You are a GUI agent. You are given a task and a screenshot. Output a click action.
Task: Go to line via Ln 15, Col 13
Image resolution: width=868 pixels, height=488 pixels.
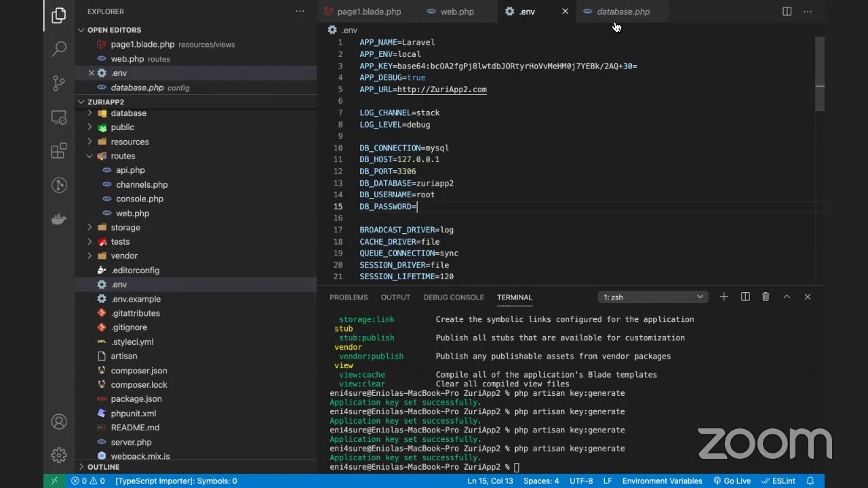pos(490,481)
